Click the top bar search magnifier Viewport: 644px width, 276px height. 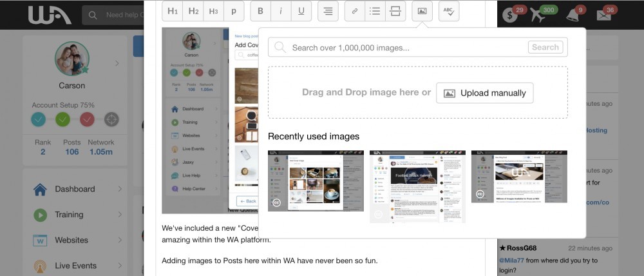pyautogui.click(x=93, y=15)
